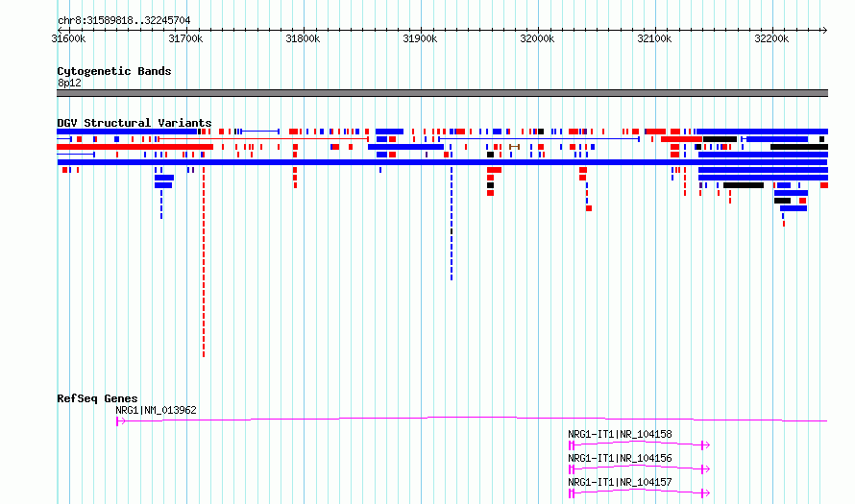Click the chr8:31589818..32245704 region label

pos(124,20)
